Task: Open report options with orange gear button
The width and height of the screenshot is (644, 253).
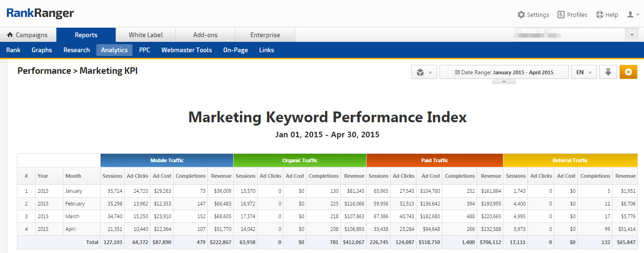Action: 628,72
